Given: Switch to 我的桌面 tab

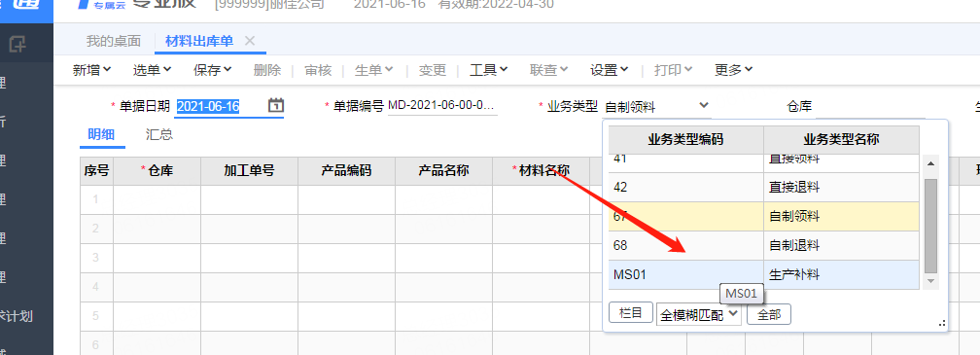Looking at the screenshot, I should pos(113,41).
